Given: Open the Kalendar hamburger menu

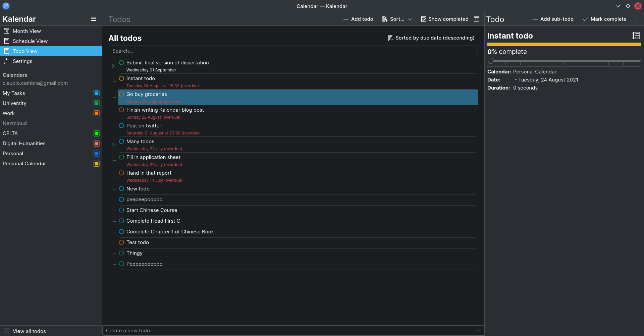Looking at the screenshot, I should tap(94, 19).
